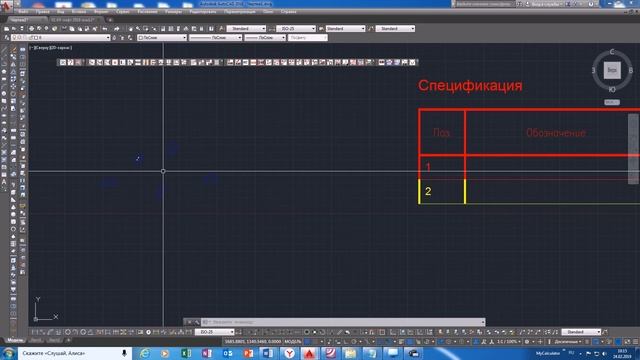Select the Copy modify tool
640x360 pixels.
tap(13, 57)
